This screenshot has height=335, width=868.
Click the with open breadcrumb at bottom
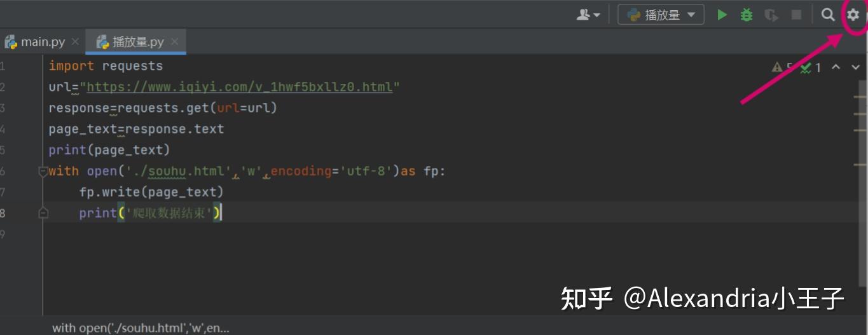click(141, 328)
